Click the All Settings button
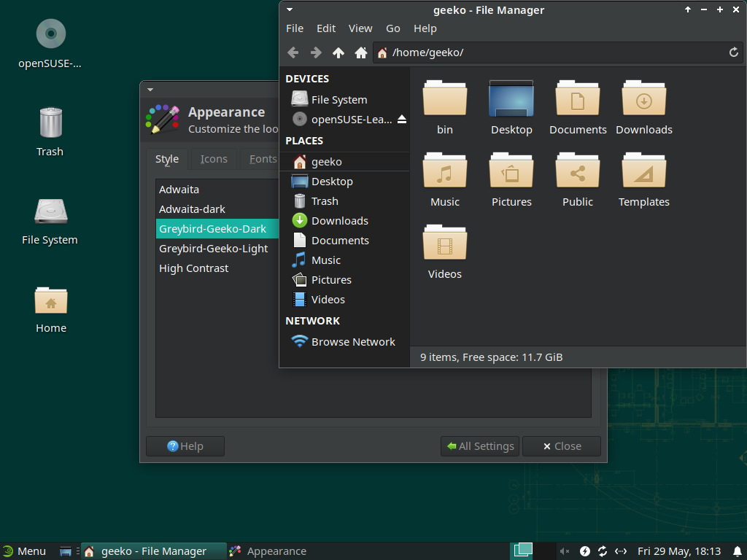 click(480, 446)
